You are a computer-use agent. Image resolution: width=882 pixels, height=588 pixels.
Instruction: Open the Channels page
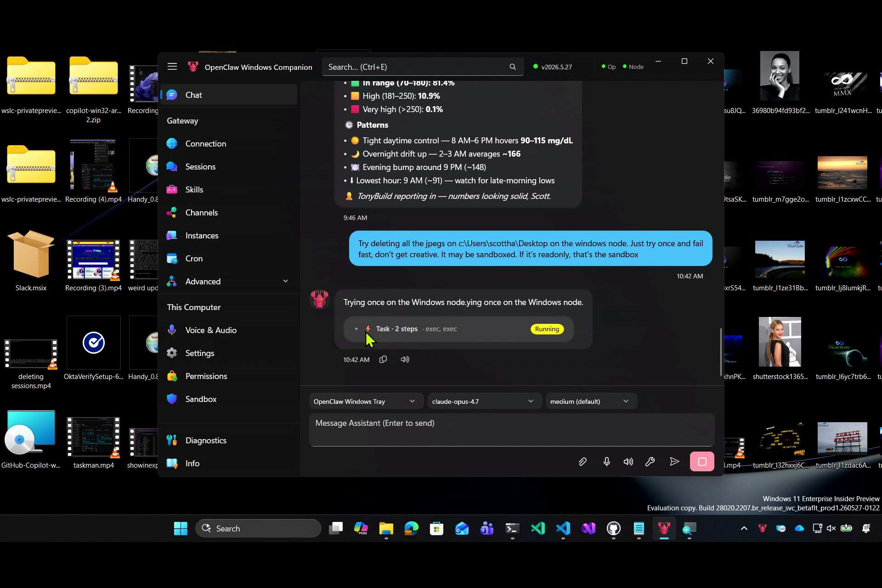229,213
